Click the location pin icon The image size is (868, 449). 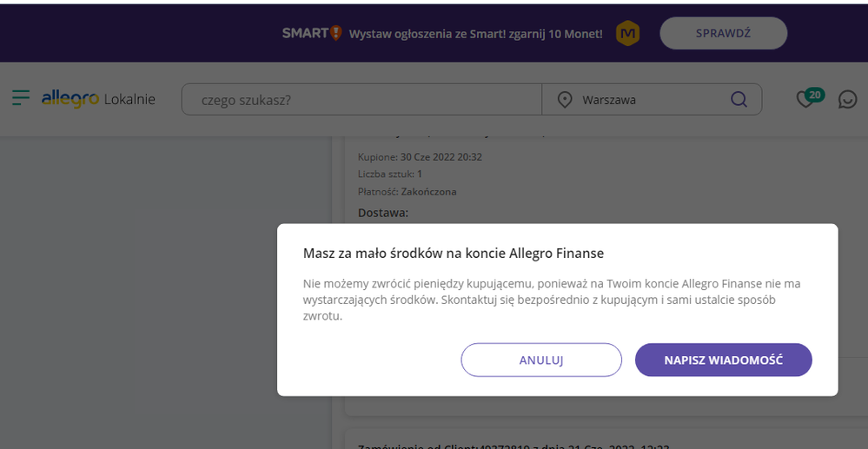565,100
